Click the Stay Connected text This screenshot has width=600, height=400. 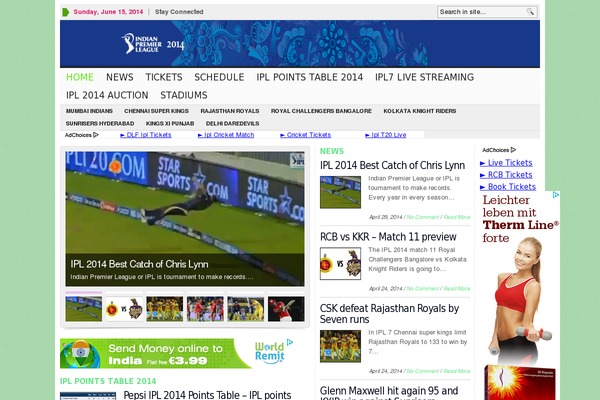[x=179, y=12]
